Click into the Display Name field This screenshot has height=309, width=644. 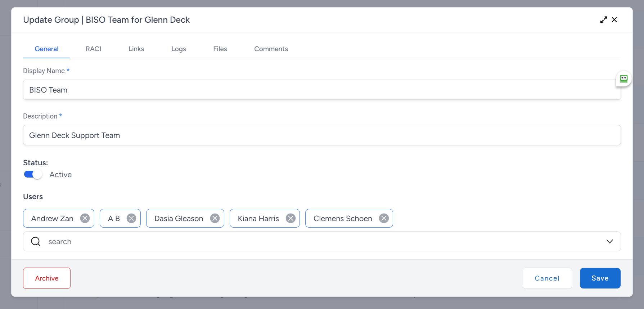(321, 90)
